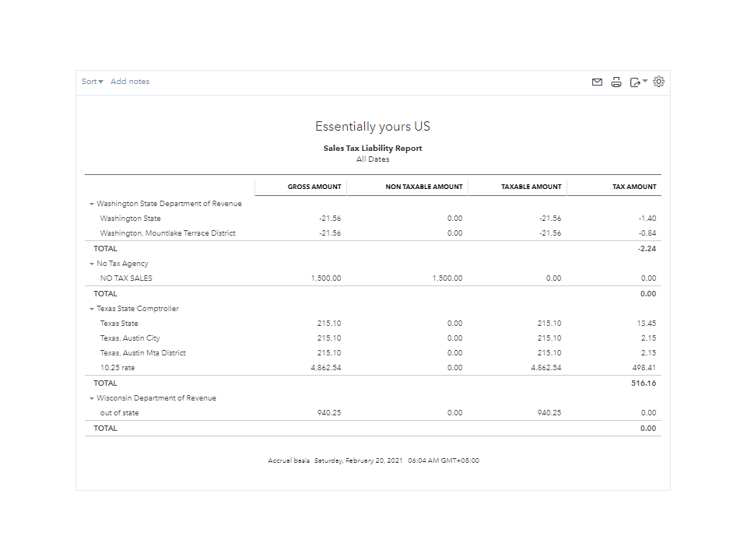Click the Non Taxable Amount column header
This screenshot has height=560, width=747.
coord(424,187)
